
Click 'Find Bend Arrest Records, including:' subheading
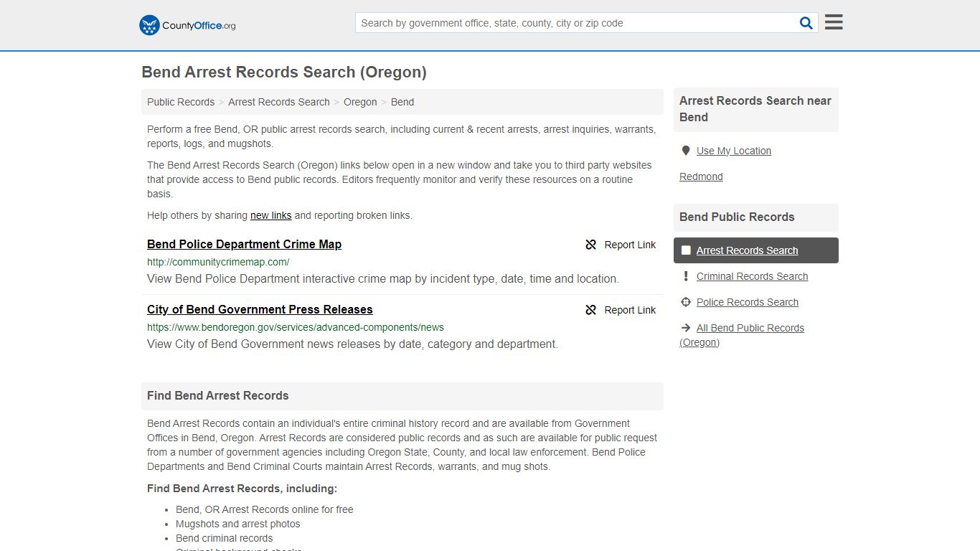click(x=242, y=489)
